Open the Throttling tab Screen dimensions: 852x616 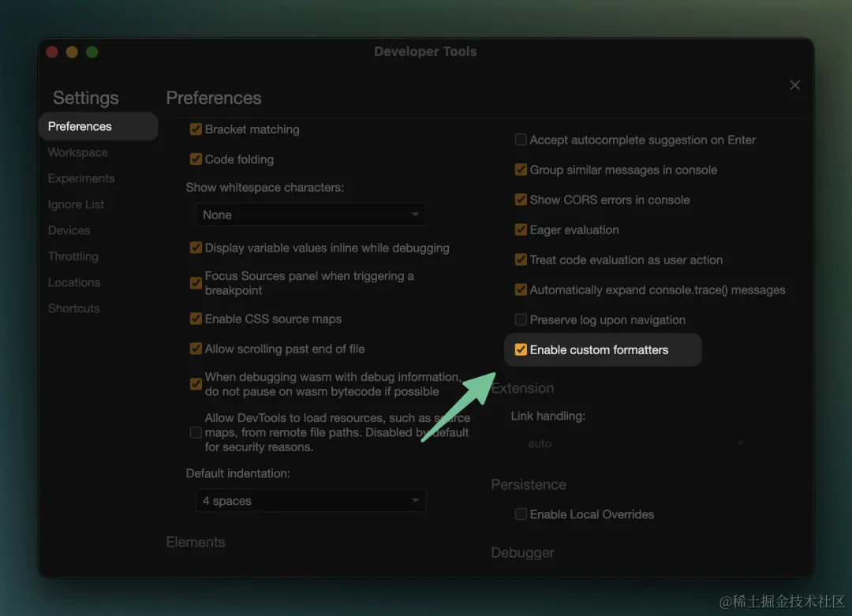(x=73, y=256)
